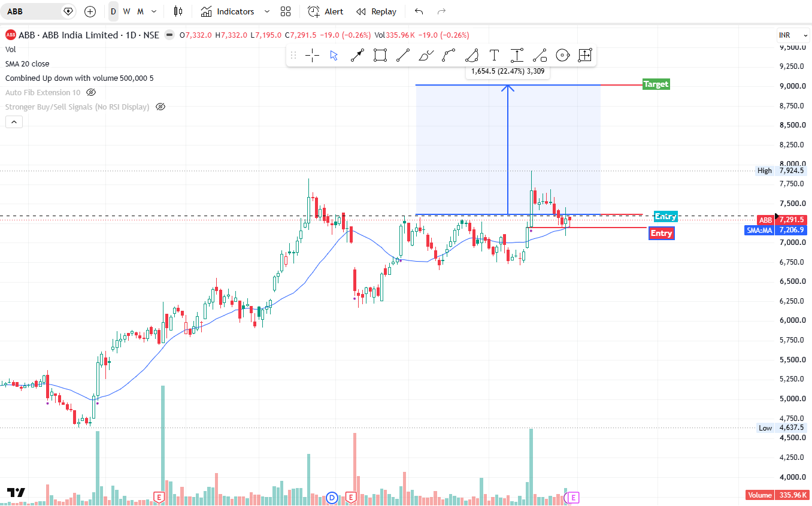Open the timeframe interval dropdown arrow

[x=154, y=11]
